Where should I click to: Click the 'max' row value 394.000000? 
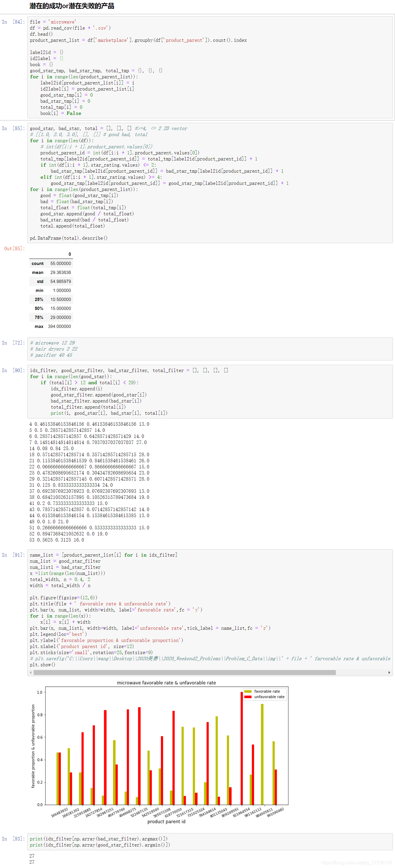click(x=59, y=326)
